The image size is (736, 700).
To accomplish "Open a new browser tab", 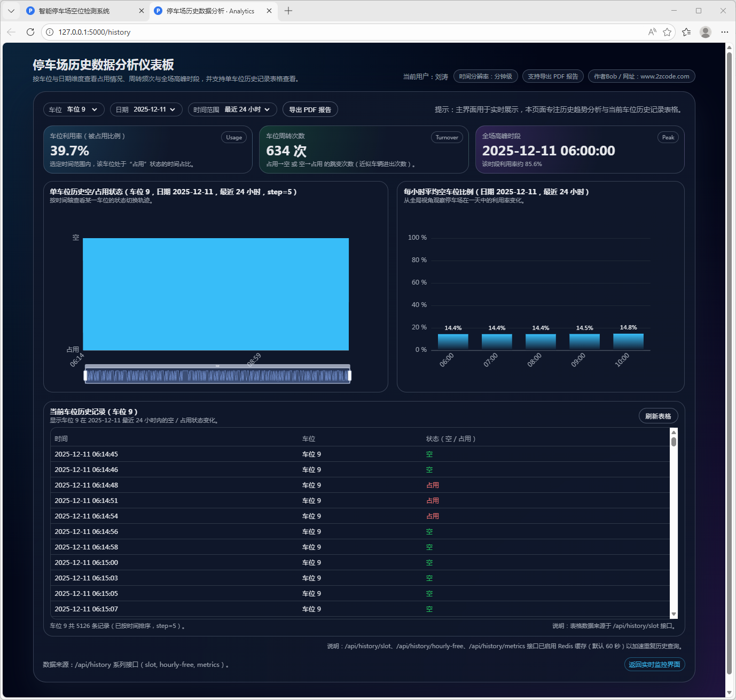I will (288, 11).
